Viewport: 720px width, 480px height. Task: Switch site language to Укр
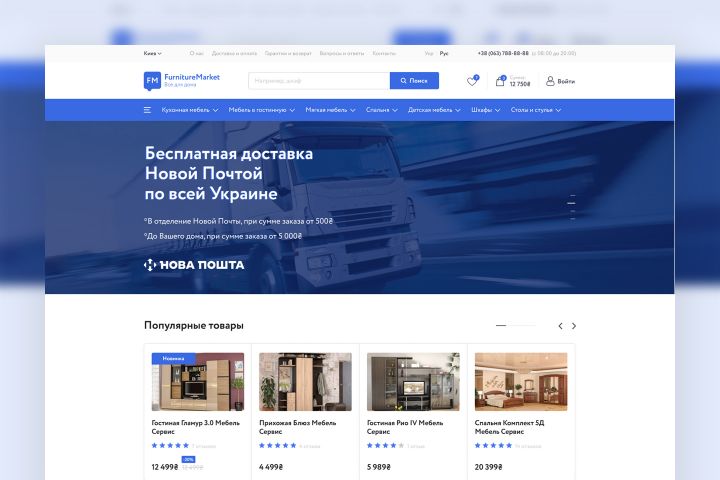429,53
